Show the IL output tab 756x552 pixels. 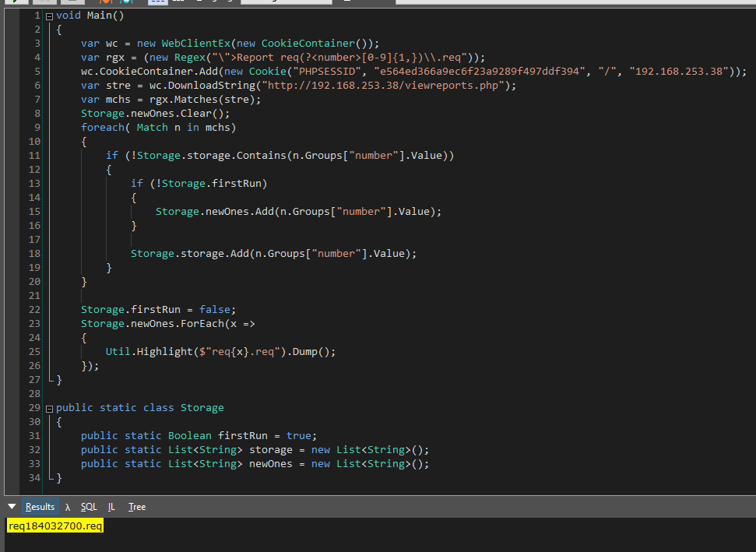point(111,507)
